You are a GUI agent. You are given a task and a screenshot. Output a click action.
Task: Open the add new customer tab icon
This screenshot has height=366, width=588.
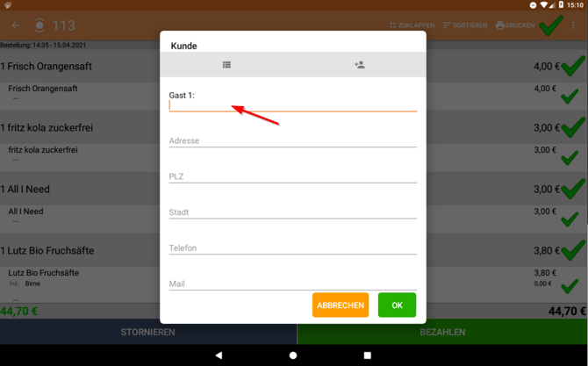(359, 65)
